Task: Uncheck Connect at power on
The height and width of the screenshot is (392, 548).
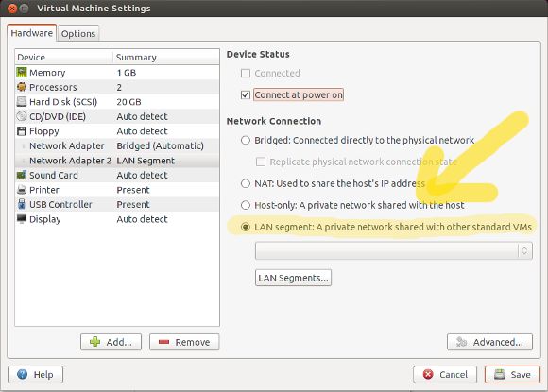Action: tap(246, 94)
